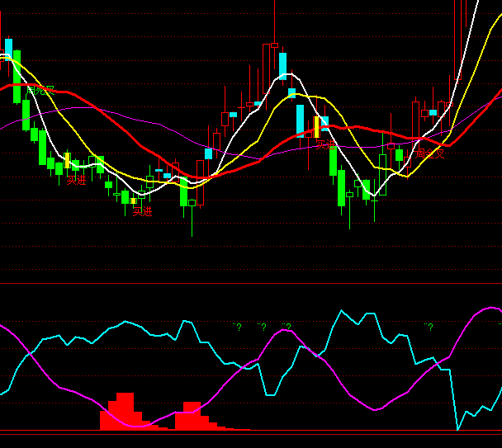Click the cyan oscillator's lowest trough
The height and width of the screenshot is (448, 502).
[x=457, y=429]
